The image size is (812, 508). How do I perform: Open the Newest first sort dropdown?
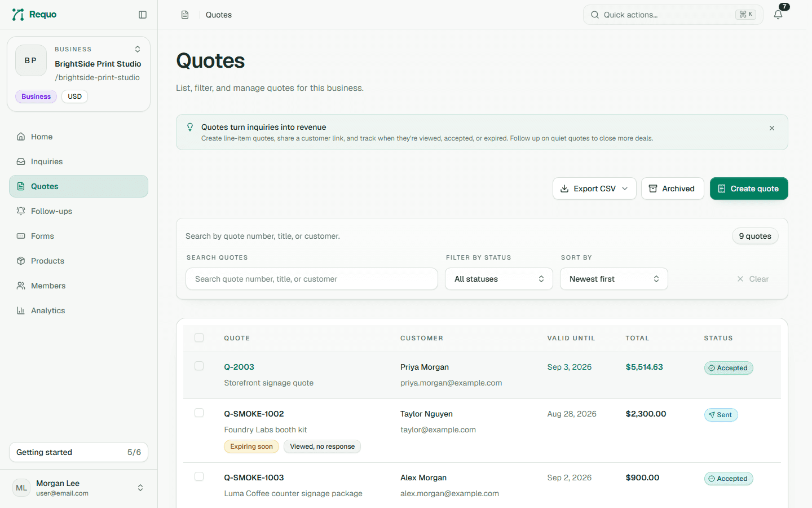coord(614,279)
